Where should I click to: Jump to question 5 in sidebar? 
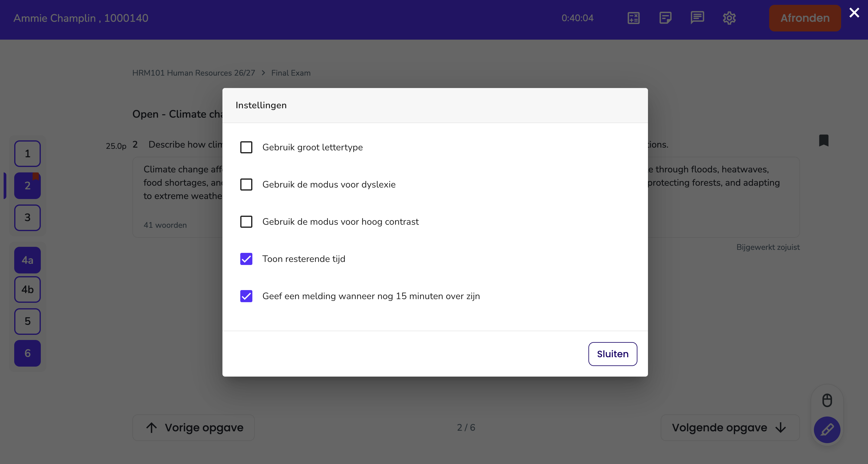click(27, 321)
